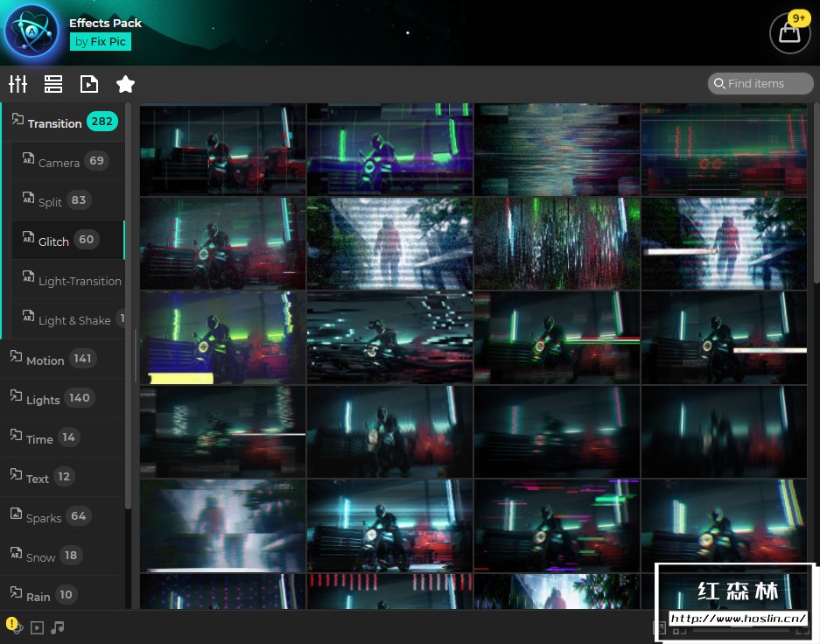Open the sliders settings icon
The height and width of the screenshot is (644, 820).
18,84
